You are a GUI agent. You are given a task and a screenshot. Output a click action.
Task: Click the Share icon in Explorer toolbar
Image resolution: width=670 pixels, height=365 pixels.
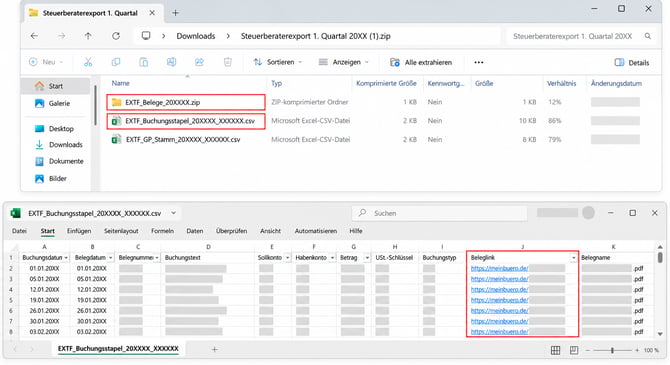199,62
